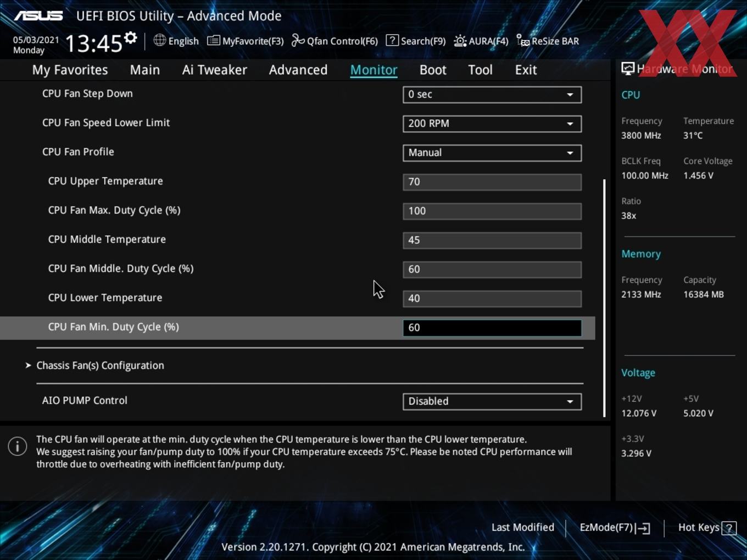Click the MyFavorite list icon
The width and height of the screenshot is (747, 560).
pos(214,41)
